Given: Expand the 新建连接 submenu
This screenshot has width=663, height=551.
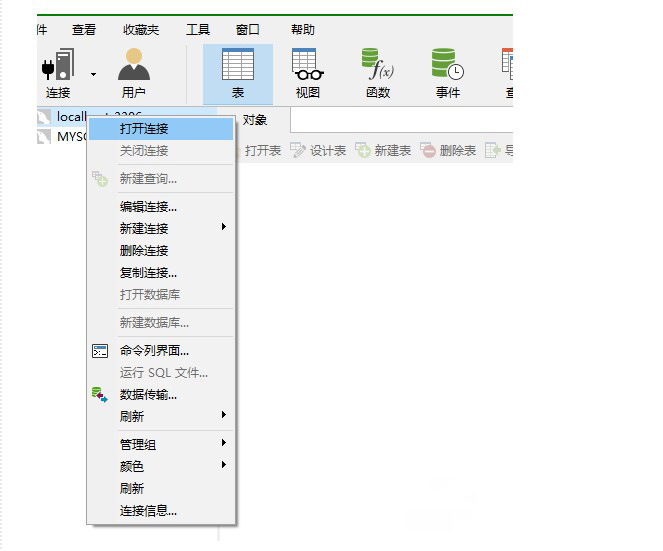Looking at the screenshot, I should [x=224, y=228].
